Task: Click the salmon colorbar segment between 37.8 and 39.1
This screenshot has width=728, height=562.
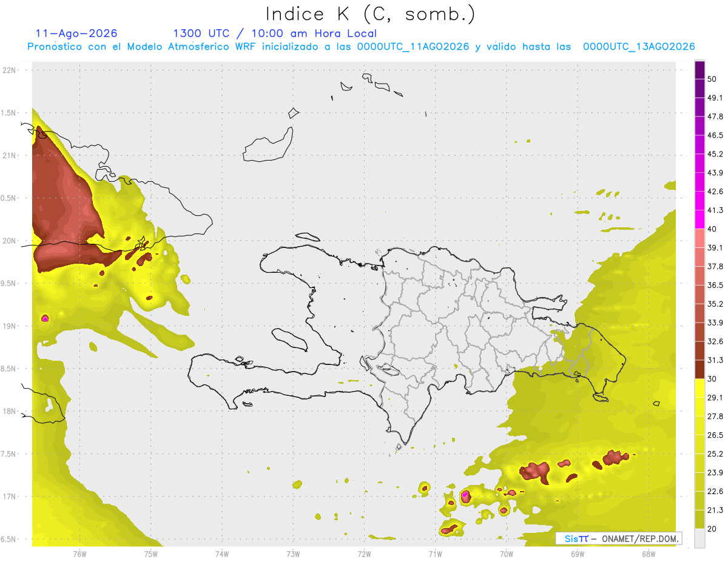Action: point(700,256)
